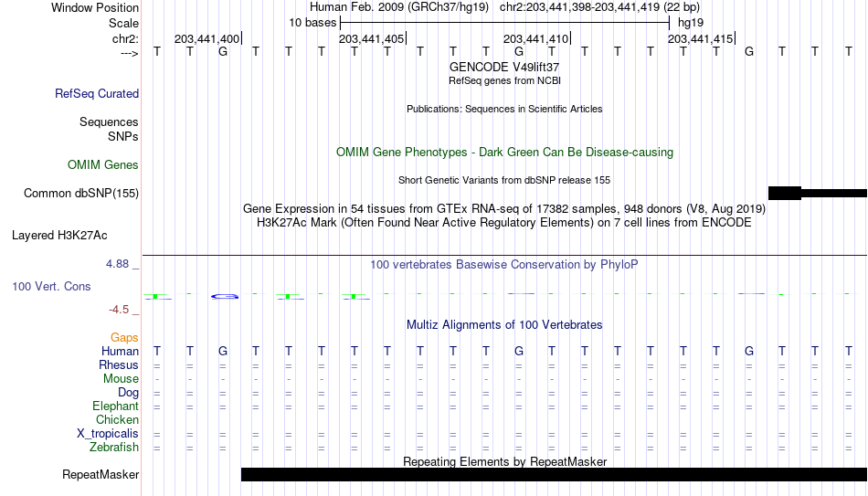
Task: Open the RefSeq Curated track label
Action: coord(97,93)
